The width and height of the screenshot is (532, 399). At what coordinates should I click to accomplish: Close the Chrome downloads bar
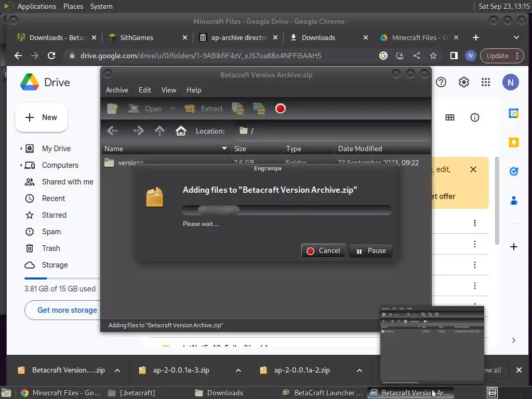pyautogui.click(x=519, y=370)
